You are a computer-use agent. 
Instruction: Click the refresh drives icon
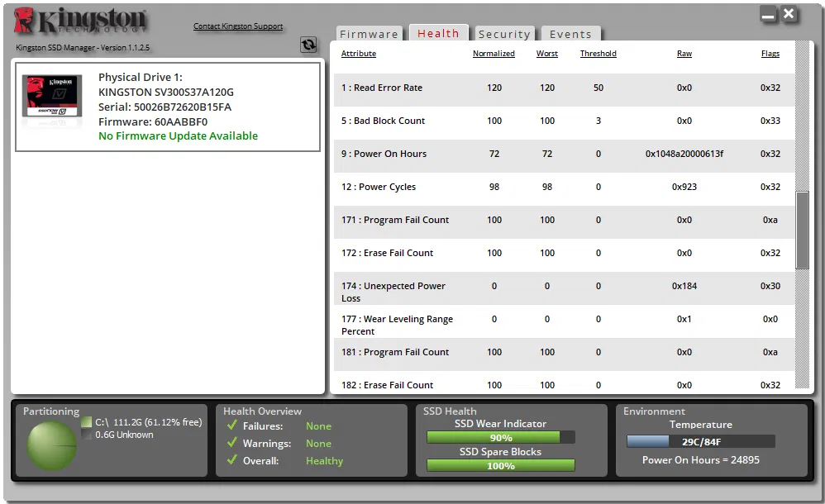click(x=308, y=45)
